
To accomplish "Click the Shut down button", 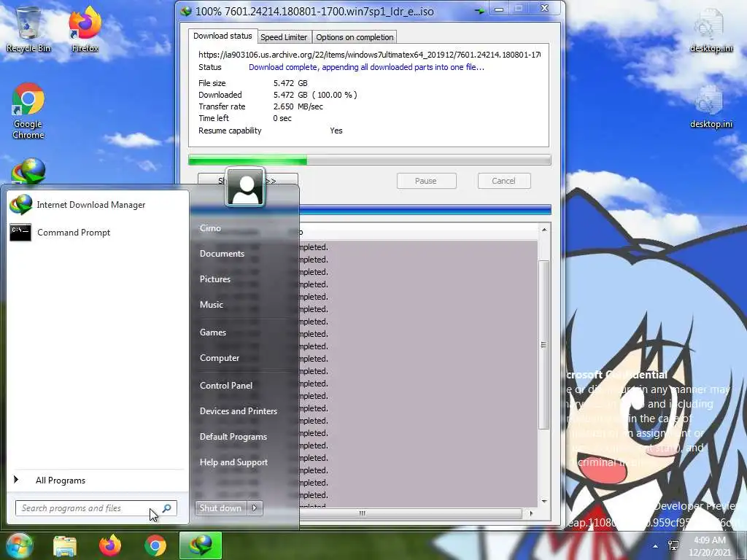I will click(x=221, y=508).
